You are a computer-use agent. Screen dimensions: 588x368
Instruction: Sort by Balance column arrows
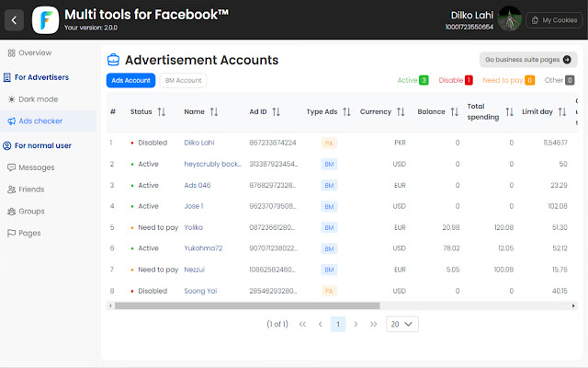point(455,111)
